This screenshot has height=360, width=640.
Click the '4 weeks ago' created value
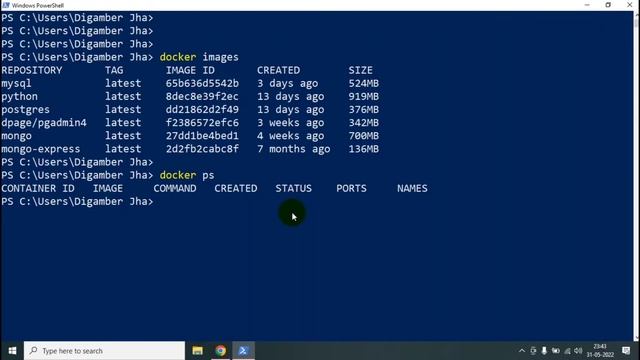click(x=290, y=136)
